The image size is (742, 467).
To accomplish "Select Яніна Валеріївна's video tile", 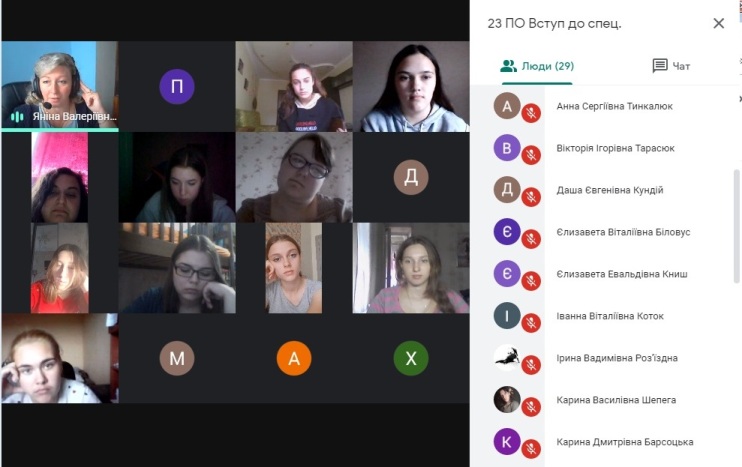I will coord(60,86).
